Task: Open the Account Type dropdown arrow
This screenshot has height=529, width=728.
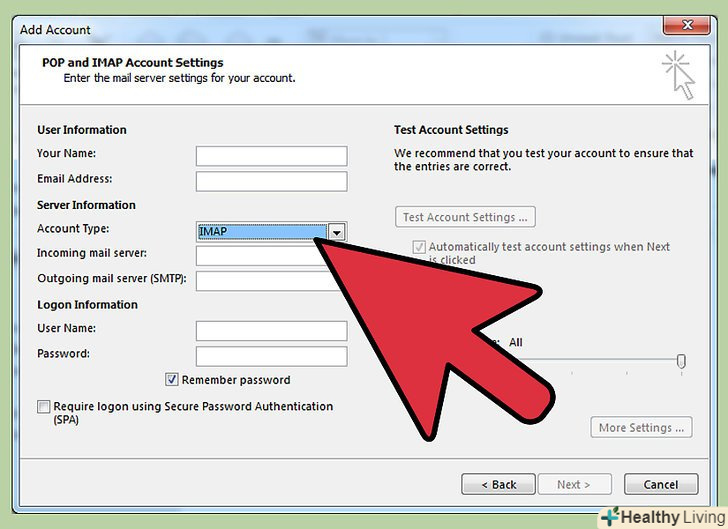Action: click(x=337, y=232)
